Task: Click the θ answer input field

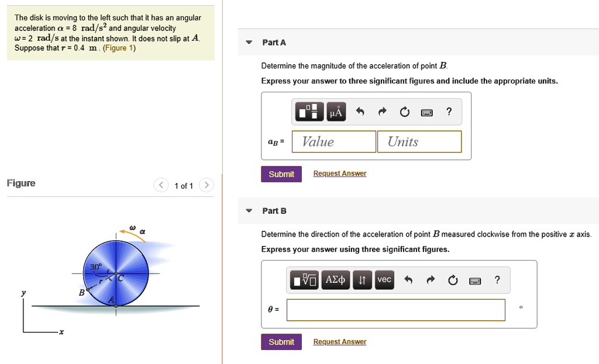Action: point(395,310)
